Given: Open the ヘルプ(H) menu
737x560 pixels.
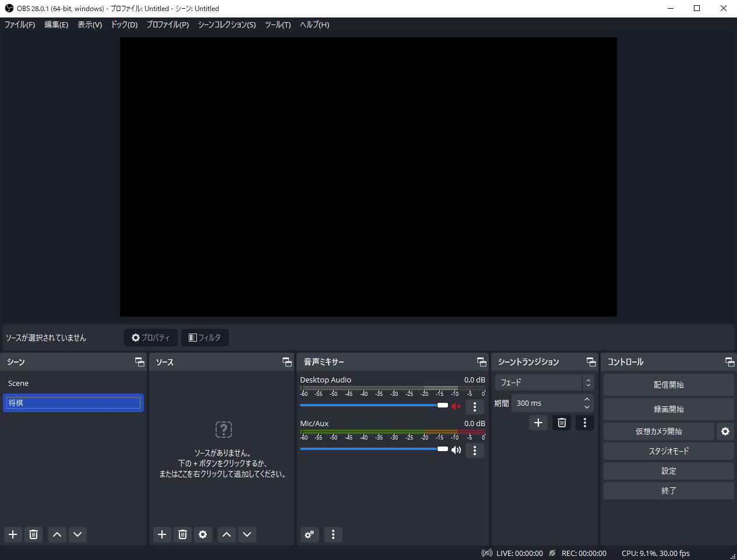Looking at the screenshot, I should 315,24.
